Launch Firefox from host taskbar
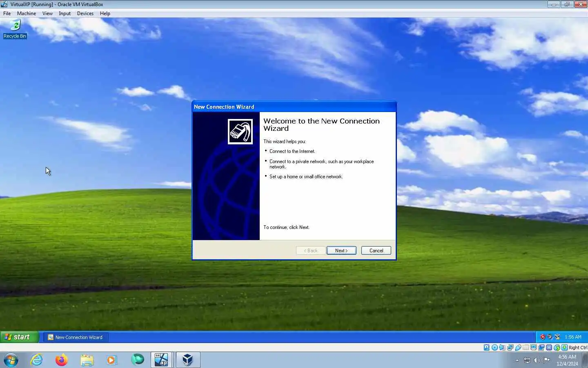 click(62, 360)
